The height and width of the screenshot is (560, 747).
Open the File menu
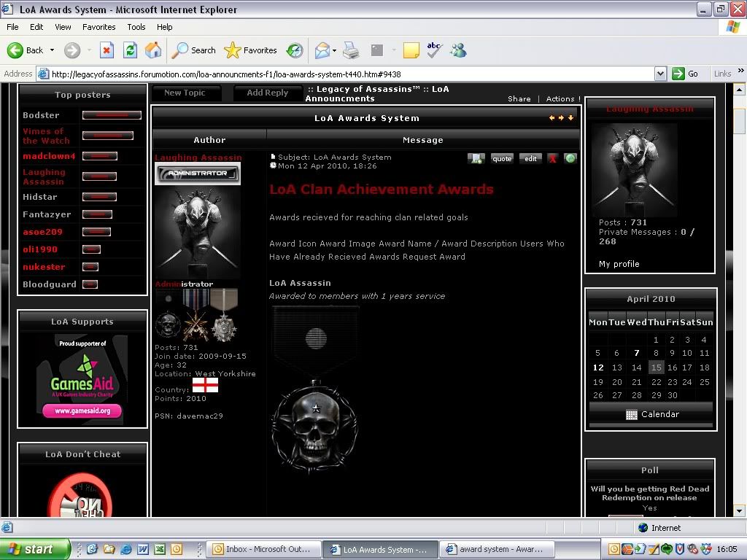click(x=13, y=27)
